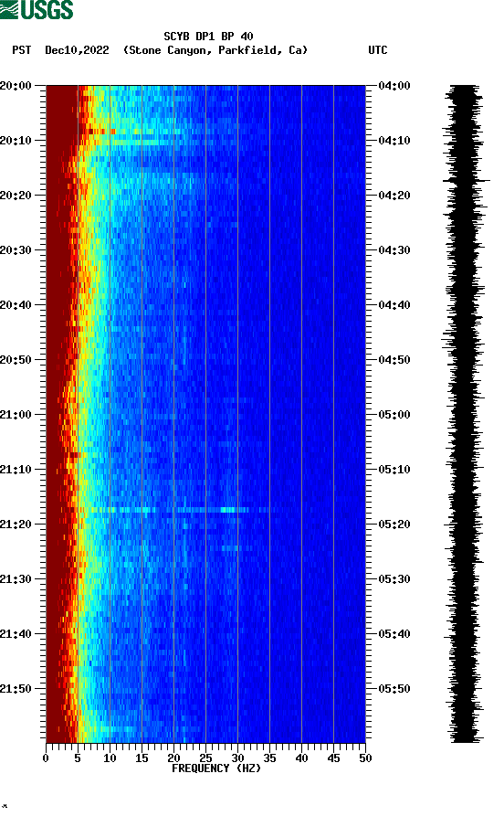Click the '21:40' PST time label
This screenshot has width=504, height=816.
[16, 634]
